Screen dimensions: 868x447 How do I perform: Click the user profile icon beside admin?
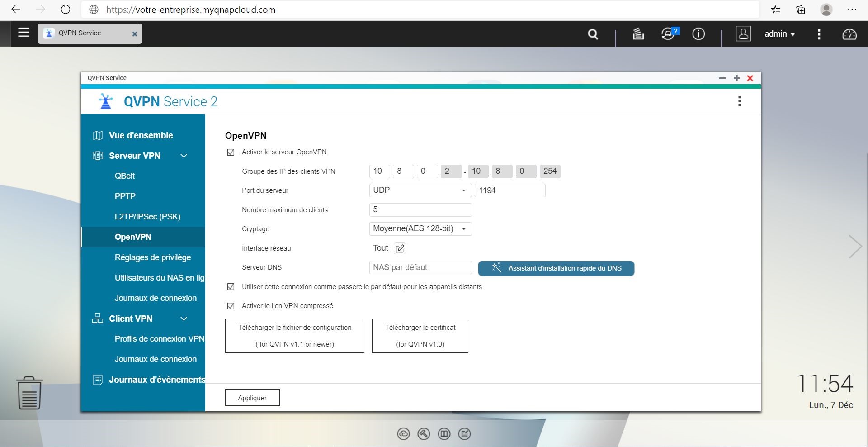point(743,34)
